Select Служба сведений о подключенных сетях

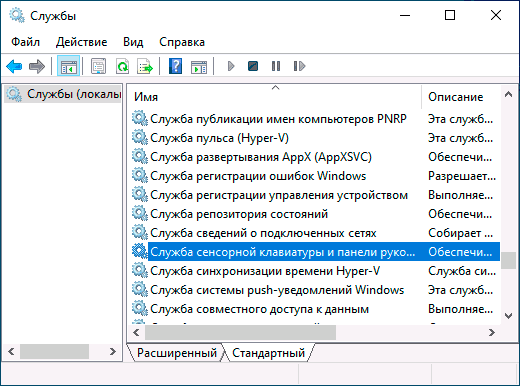(x=263, y=233)
